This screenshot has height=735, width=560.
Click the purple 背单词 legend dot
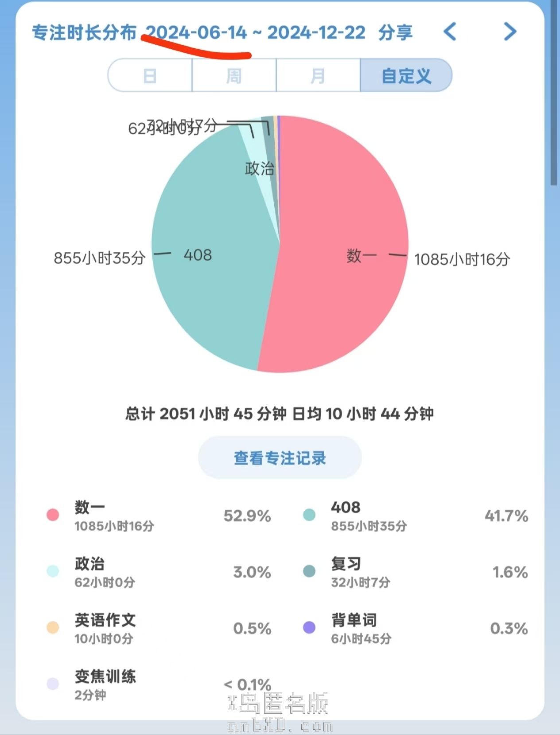click(x=309, y=628)
